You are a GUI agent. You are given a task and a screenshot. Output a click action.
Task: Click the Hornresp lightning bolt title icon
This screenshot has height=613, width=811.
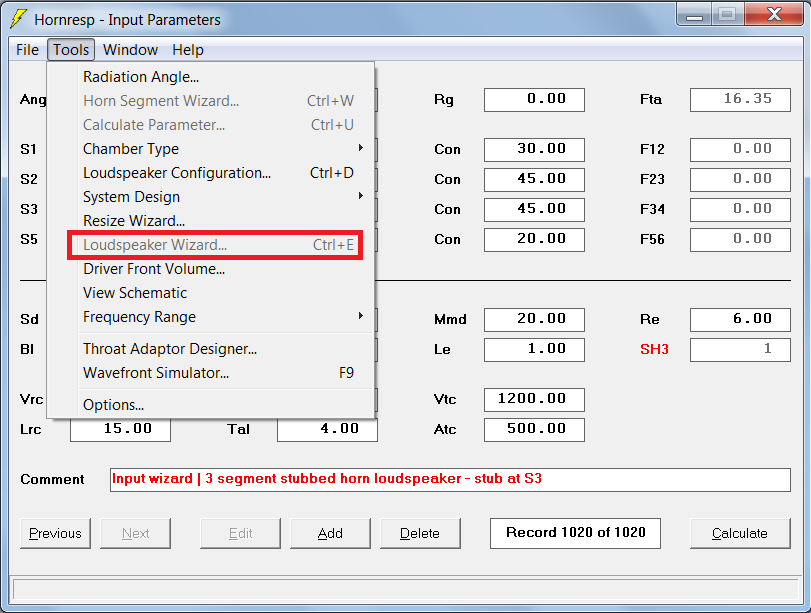19,19
